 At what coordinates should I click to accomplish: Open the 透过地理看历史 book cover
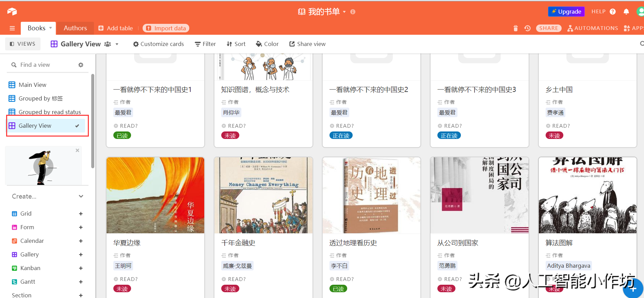coord(371,195)
